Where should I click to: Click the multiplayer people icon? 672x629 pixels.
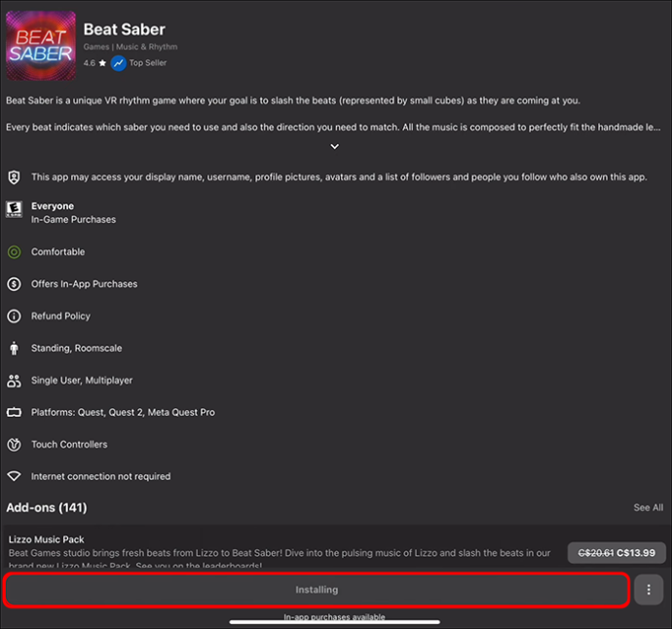pos(15,381)
